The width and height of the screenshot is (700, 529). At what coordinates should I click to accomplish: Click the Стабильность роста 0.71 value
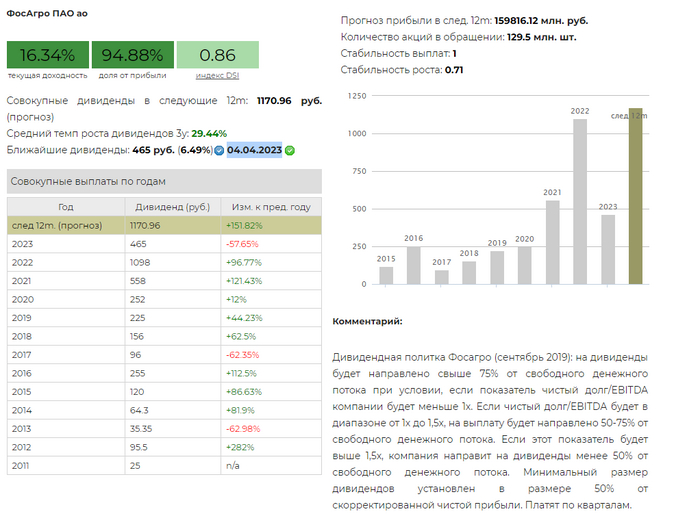coord(454,70)
